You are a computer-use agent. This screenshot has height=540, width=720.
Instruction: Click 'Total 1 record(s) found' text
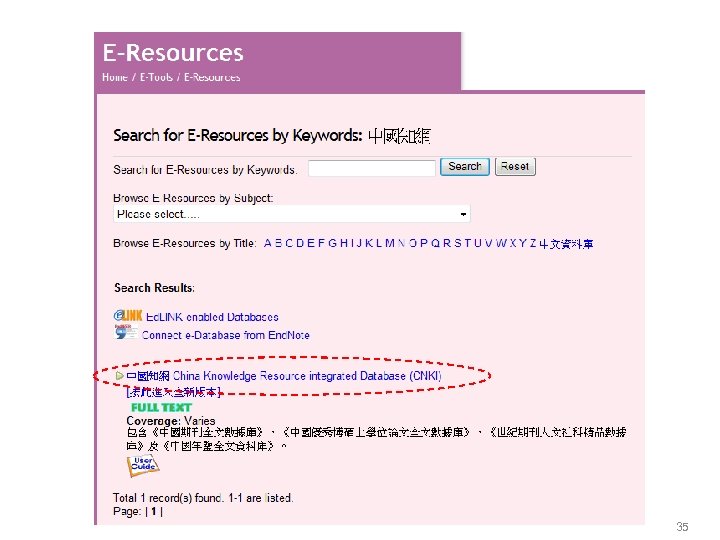tap(168, 498)
